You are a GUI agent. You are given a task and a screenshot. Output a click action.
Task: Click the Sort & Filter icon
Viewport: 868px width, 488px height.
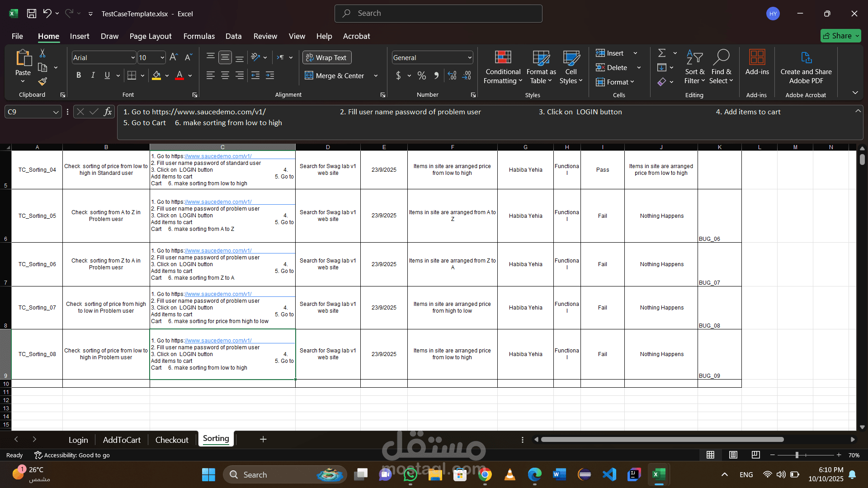(x=695, y=66)
